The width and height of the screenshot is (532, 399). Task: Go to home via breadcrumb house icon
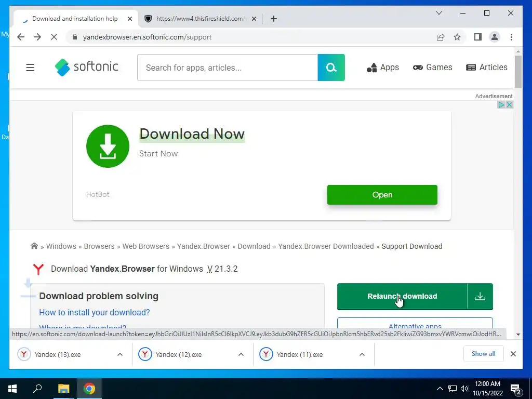pos(34,246)
